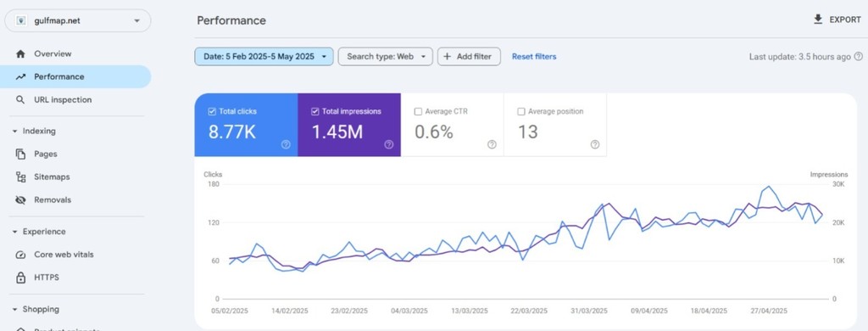
Task: Click help icon on Average position card
Action: click(594, 144)
